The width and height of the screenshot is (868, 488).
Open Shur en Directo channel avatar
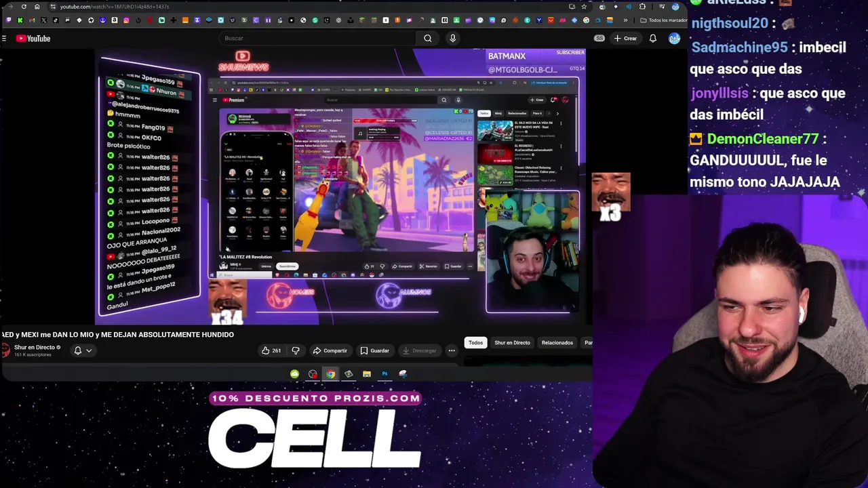point(6,350)
